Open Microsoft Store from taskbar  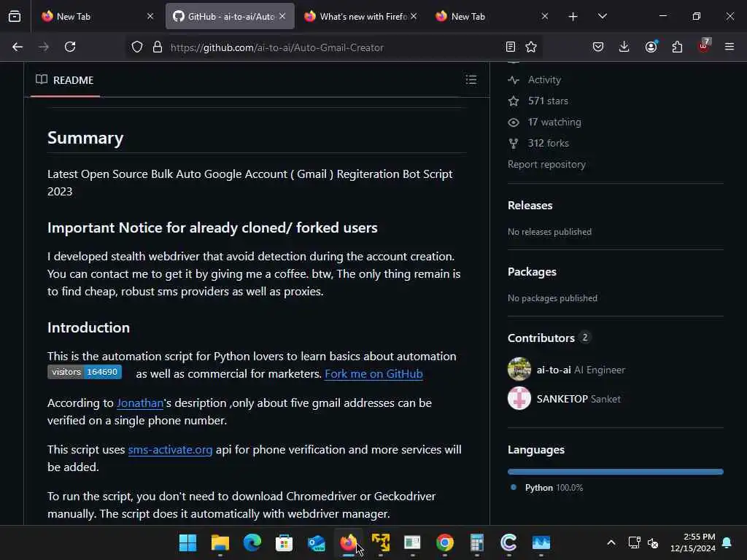coord(284,542)
